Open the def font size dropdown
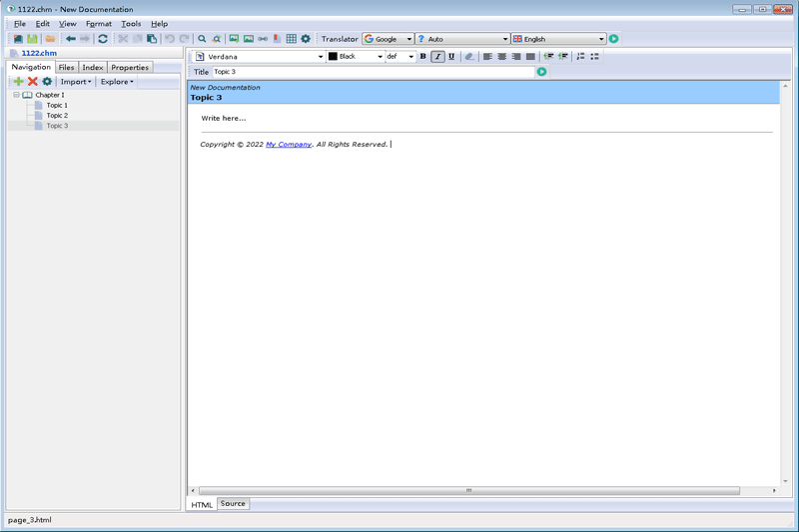Viewport: 799px width, 532px height. click(400, 57)
